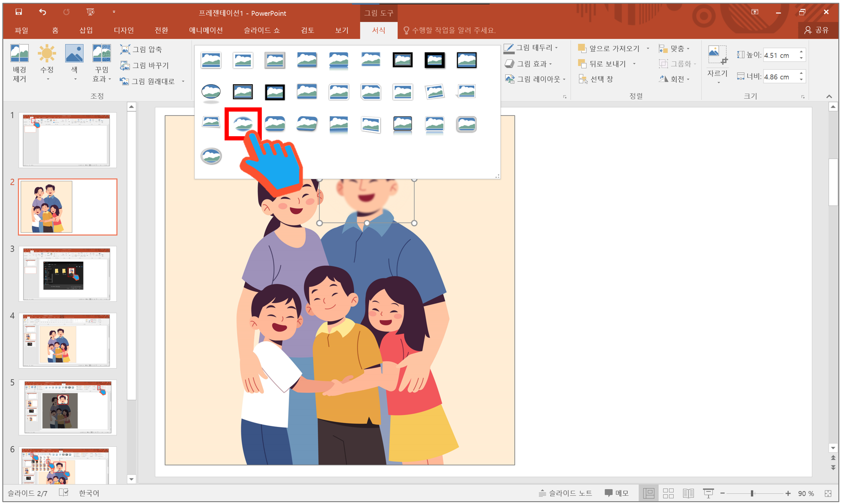Collapse the ribbon with the chevron
Image resolution: width=843 pixels, height=504 pixels.
(829, 96)
